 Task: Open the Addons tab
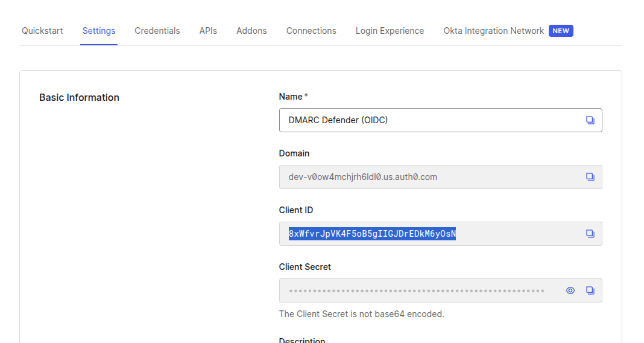(x=251, y=31)
